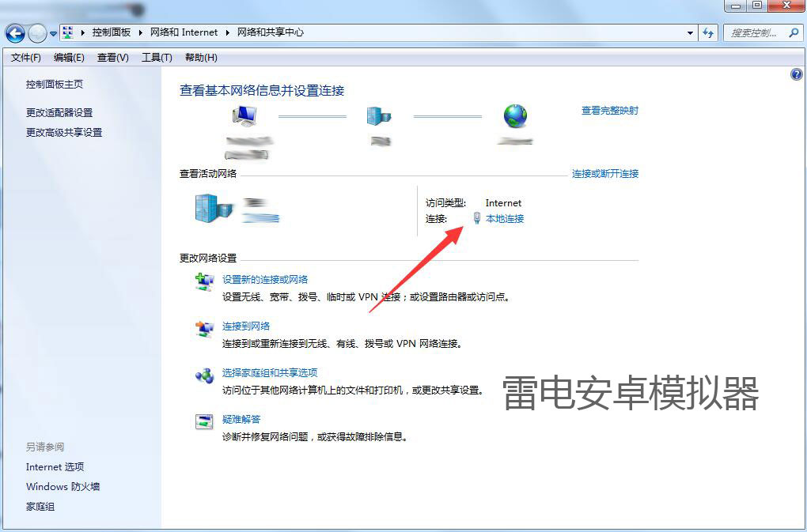Screen dimensions: 807x532
Task: Click the 选择家庭组和共享选项 icon
Action: point(204,375)
